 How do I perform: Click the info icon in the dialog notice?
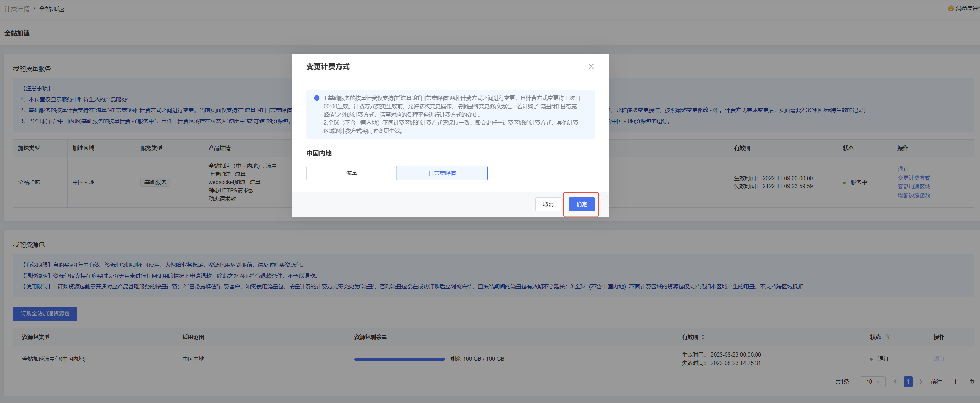316,98
